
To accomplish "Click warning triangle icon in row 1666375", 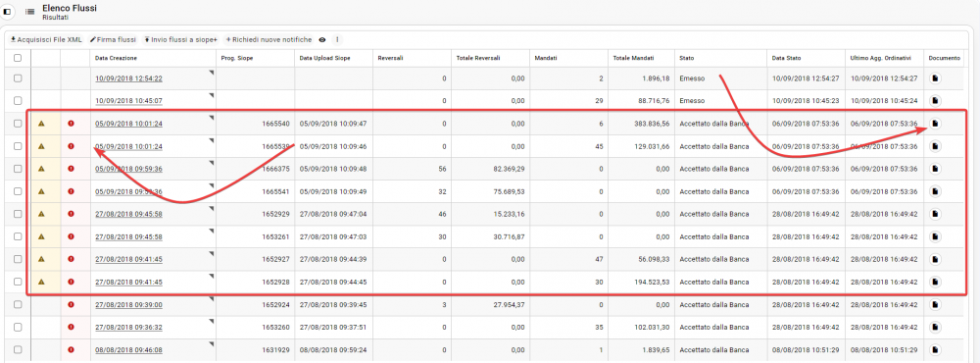I will (x=41, y=169).
